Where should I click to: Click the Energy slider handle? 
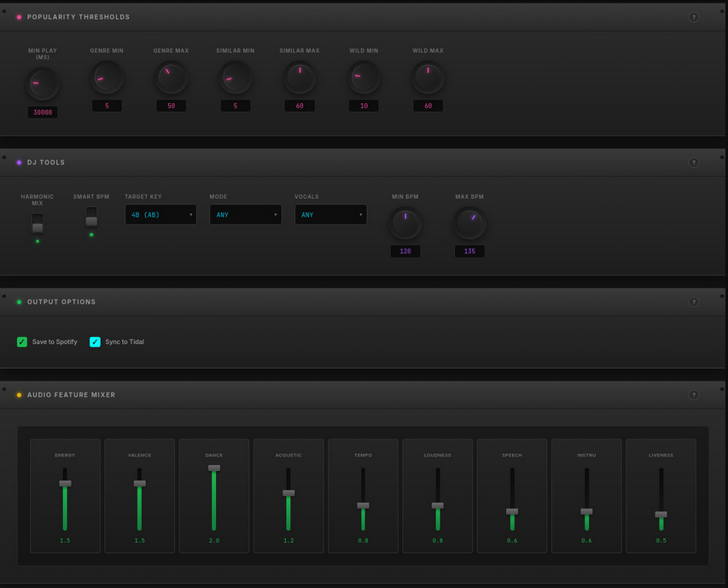click(x=65, y=484)
